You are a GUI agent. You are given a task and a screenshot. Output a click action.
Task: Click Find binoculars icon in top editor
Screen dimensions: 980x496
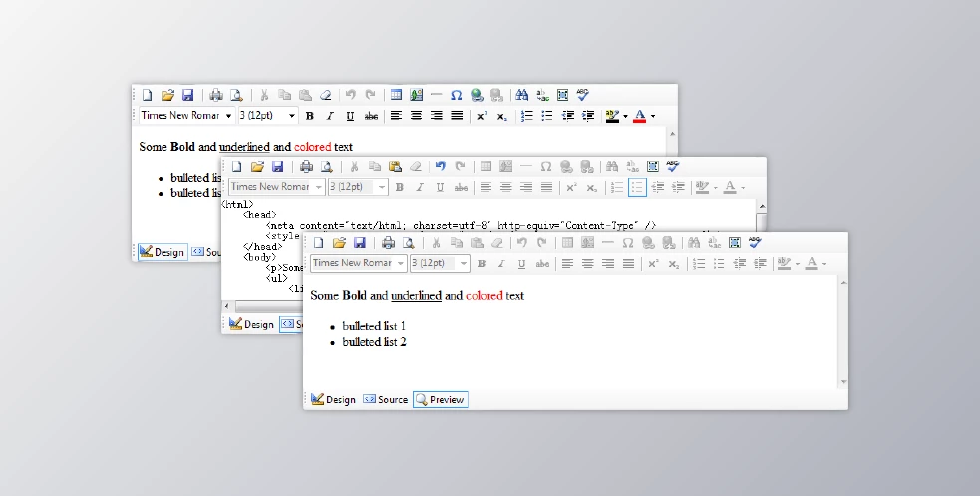point(521,95)
